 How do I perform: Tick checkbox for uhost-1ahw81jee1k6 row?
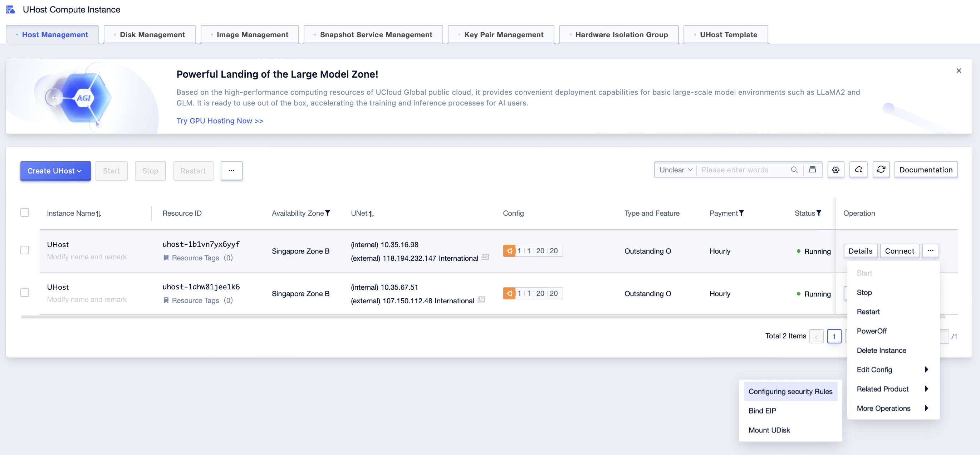coord(25,293)
